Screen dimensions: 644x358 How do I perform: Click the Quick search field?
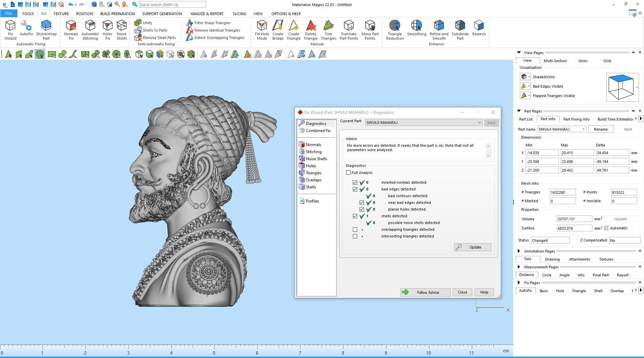172,5
